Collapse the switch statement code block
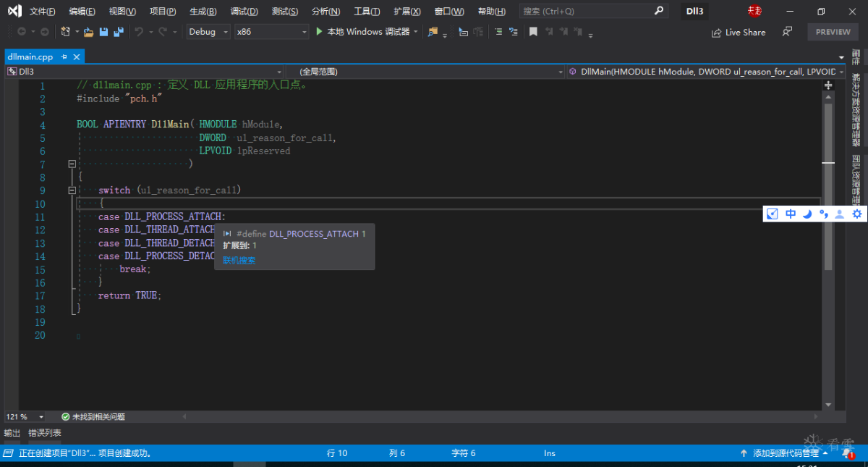 tap(72, 190)
